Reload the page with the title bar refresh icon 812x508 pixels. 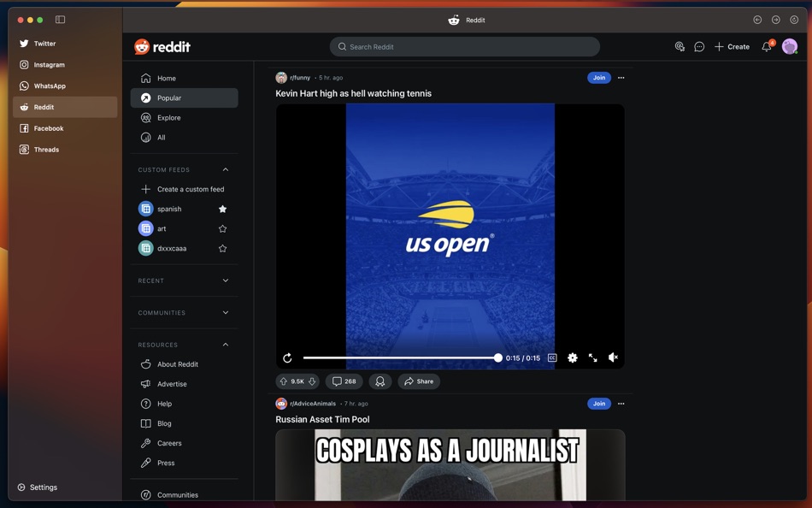[794, 20]
